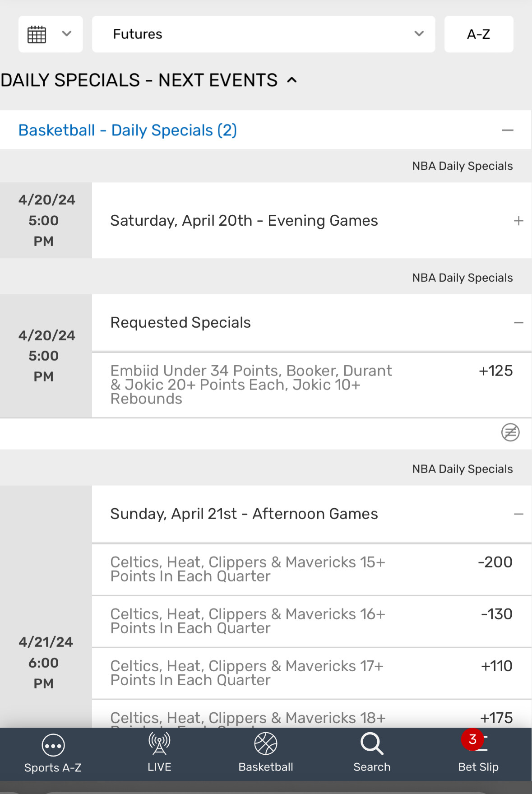Click the chevron beside the calendar icon
Viewport: 532px width, 794px height.
tap(67, 34)
